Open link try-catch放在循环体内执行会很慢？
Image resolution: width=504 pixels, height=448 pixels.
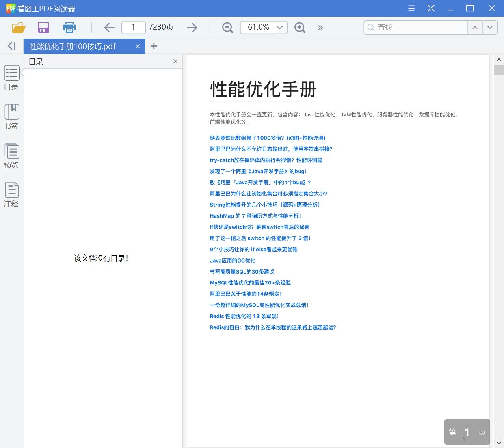click(x=266, y=160)
